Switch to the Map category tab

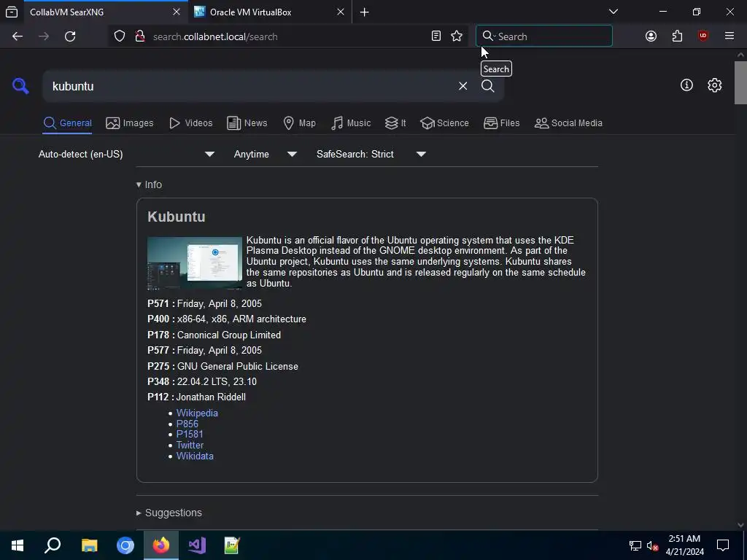click(x=299, y=122)
